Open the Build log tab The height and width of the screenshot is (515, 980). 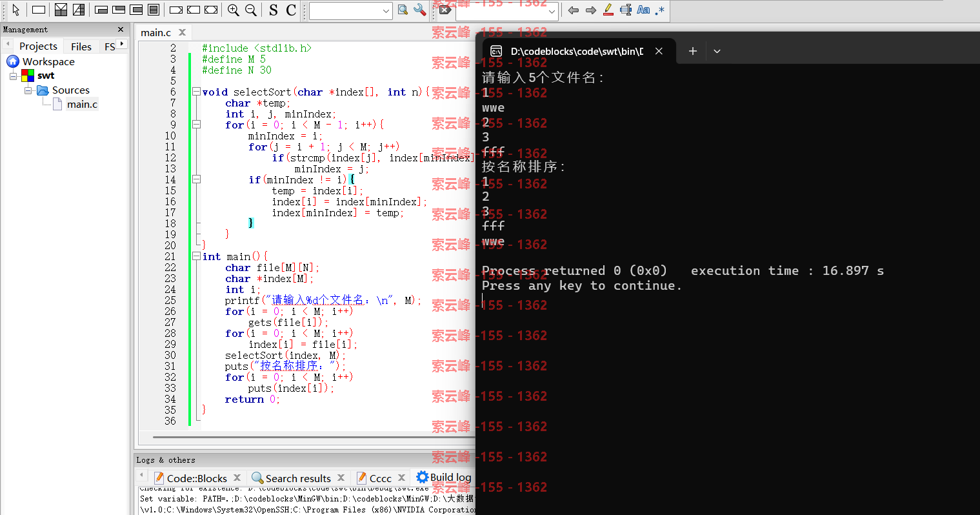(x=444, y=478)
